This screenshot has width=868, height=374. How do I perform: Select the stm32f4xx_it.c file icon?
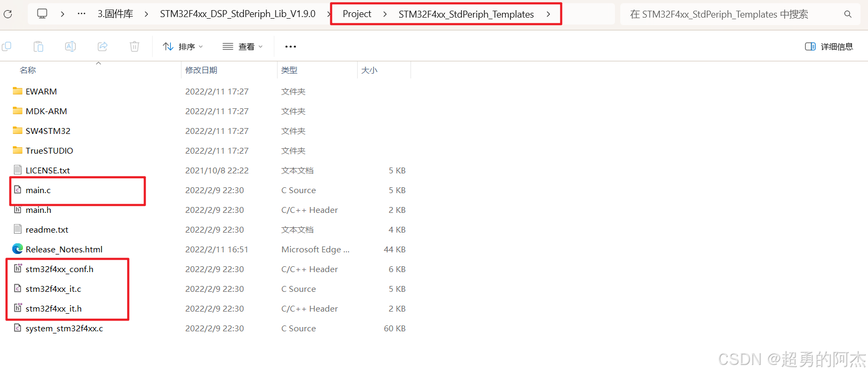tap(18, 289)
